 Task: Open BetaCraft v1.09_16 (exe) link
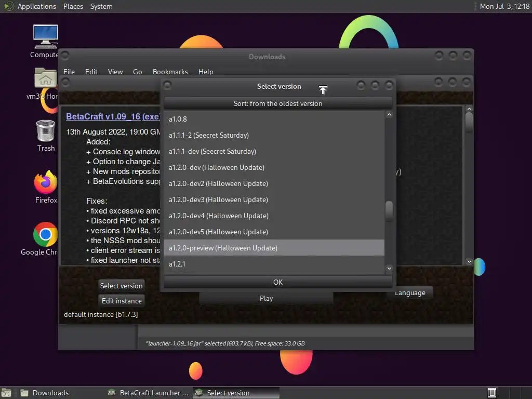pyautogui.click(x=113, y=116)
